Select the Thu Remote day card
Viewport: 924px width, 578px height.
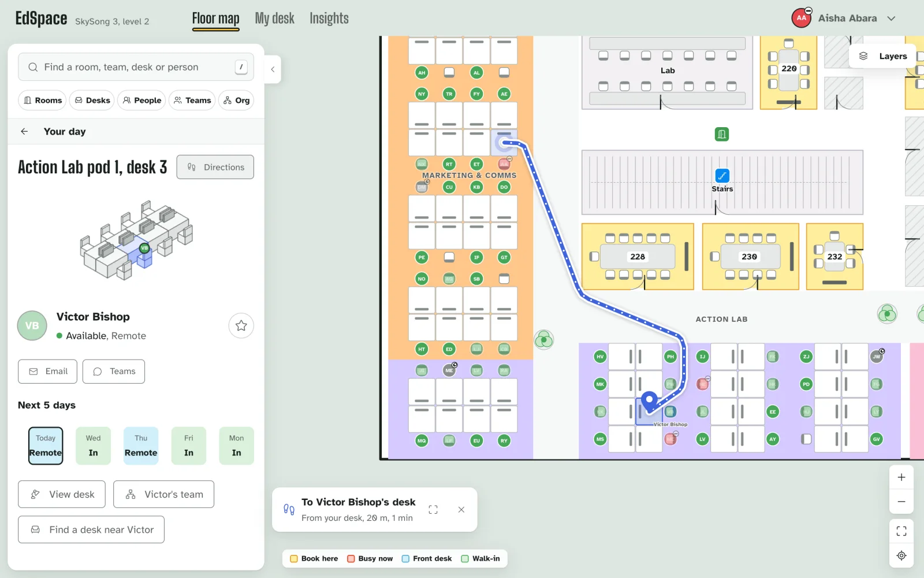(x=141, y=446)
